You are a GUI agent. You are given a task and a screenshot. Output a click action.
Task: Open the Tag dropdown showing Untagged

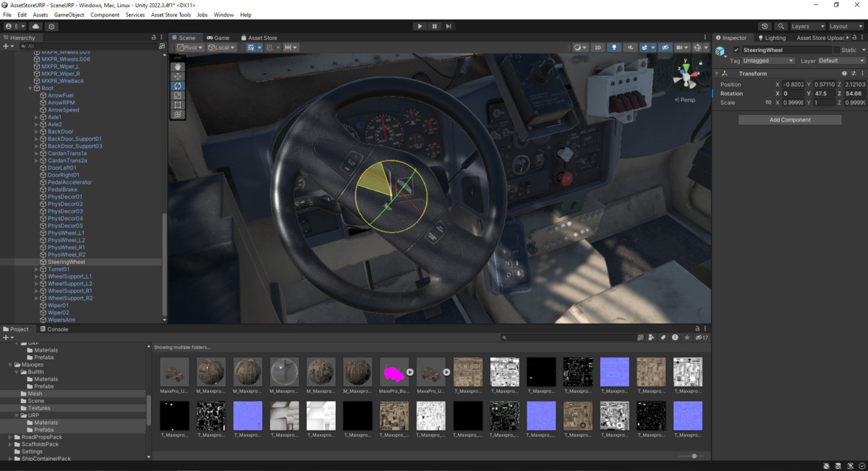[768, 61]
